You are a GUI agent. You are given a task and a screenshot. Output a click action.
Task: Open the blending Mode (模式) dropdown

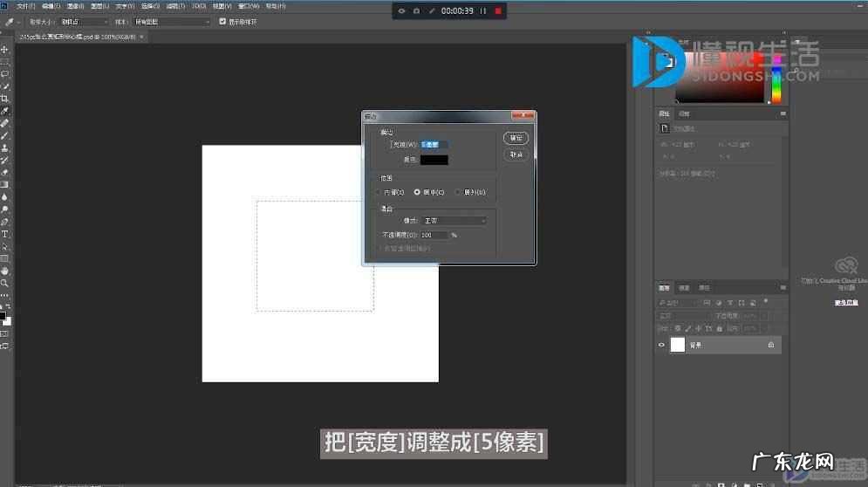454,221
